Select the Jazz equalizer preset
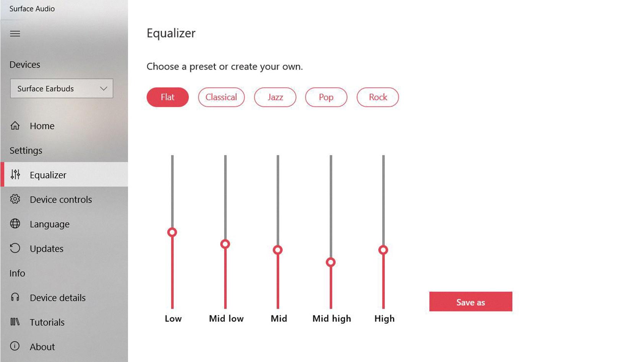 (x=275, y=97)
